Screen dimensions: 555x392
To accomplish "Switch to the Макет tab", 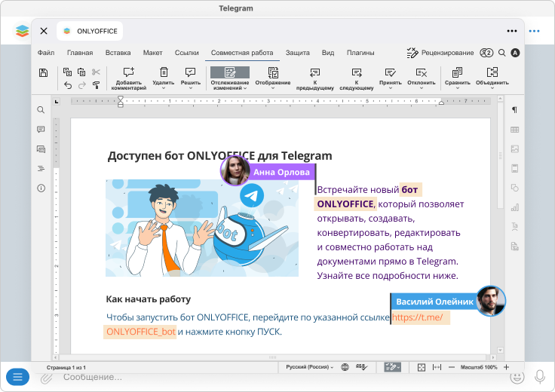I will coord(152,53).
